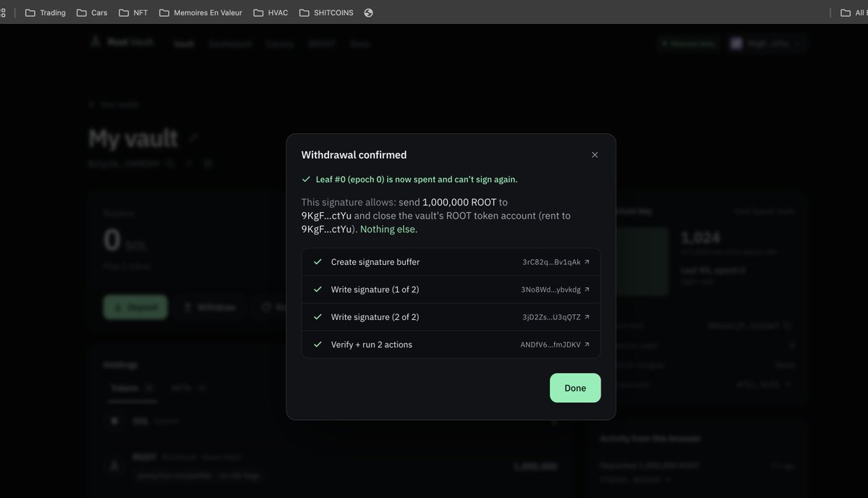Viewport: 868px width, 498px height.
Task: Open the Trading bookmarks folder
Action: point(46,12)
